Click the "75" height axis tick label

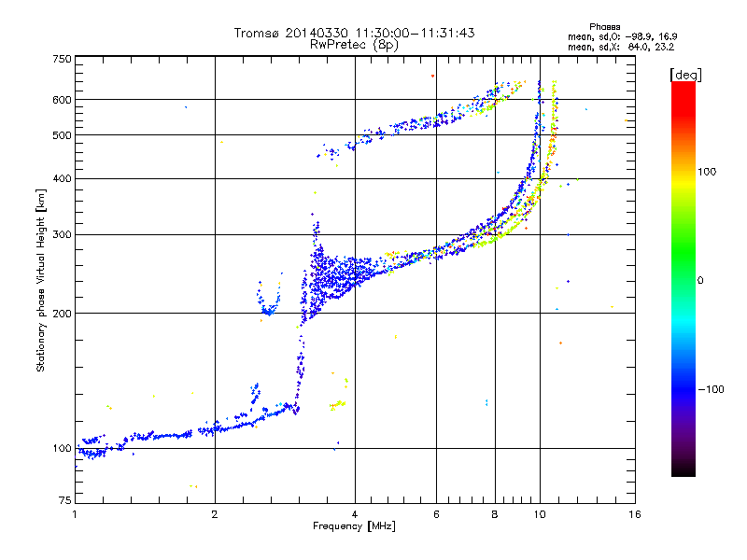[65, 500]
